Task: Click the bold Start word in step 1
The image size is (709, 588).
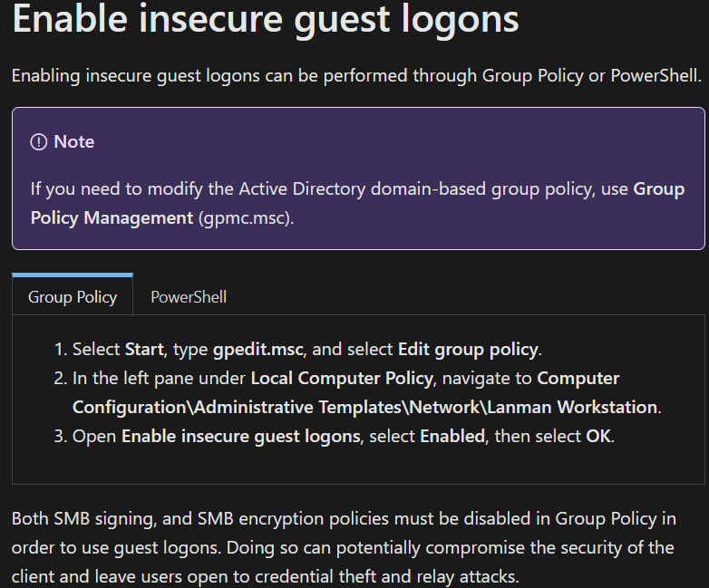Action: click(144, 350)
